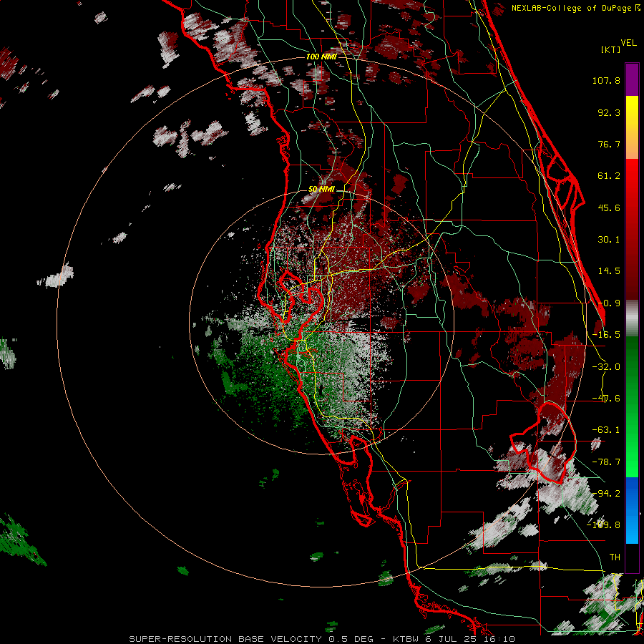Click the NEXLAB-College of DuPage title text
The height and width of the screenshot is (644, 644).
(x=572, y=8)
